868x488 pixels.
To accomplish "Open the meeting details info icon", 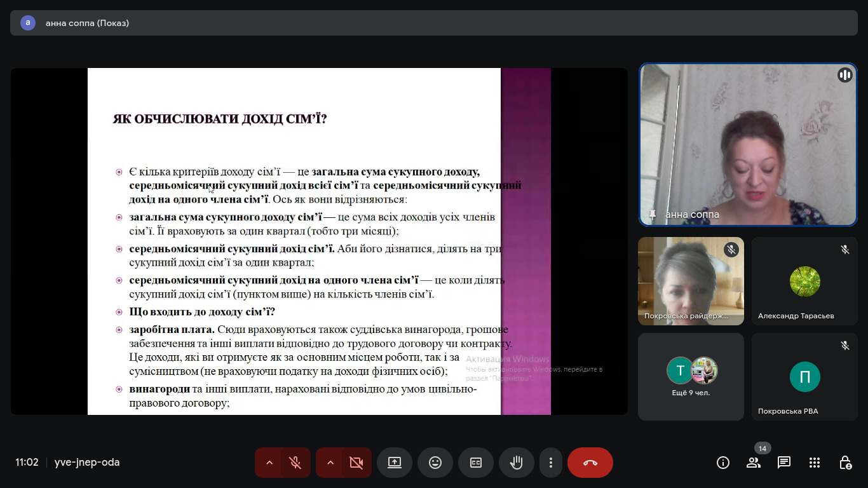I will (x=723, y=463).
